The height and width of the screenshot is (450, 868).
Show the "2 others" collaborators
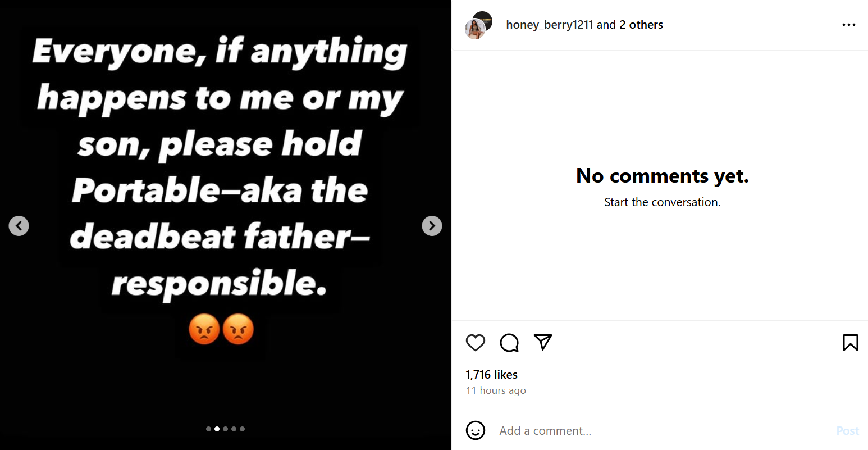pos(641,25)
